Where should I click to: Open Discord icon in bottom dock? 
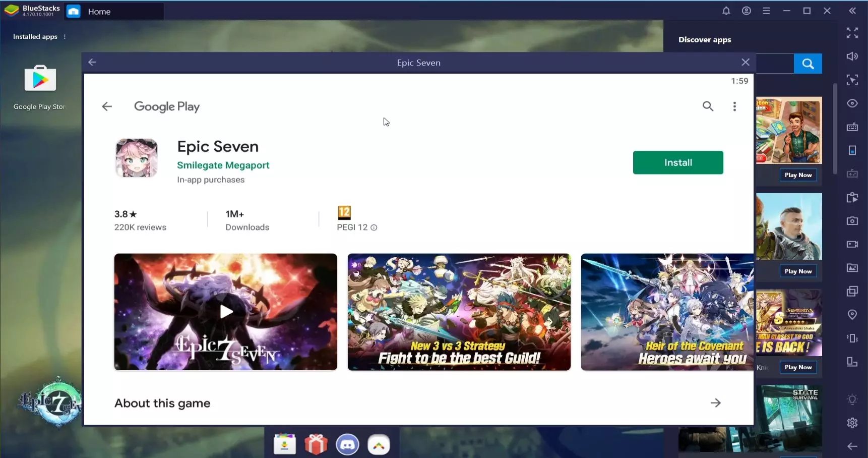pyautogui.click(x=347, y=445)
